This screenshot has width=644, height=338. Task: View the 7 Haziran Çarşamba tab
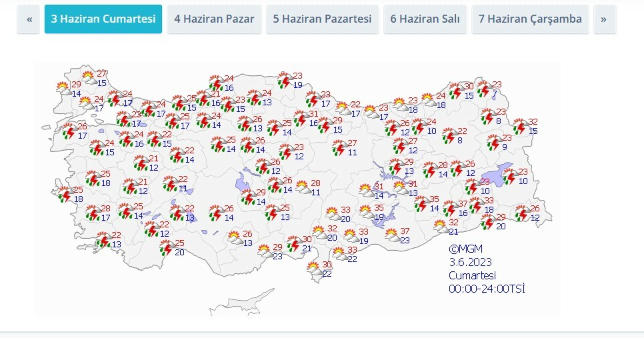(530, 19)
